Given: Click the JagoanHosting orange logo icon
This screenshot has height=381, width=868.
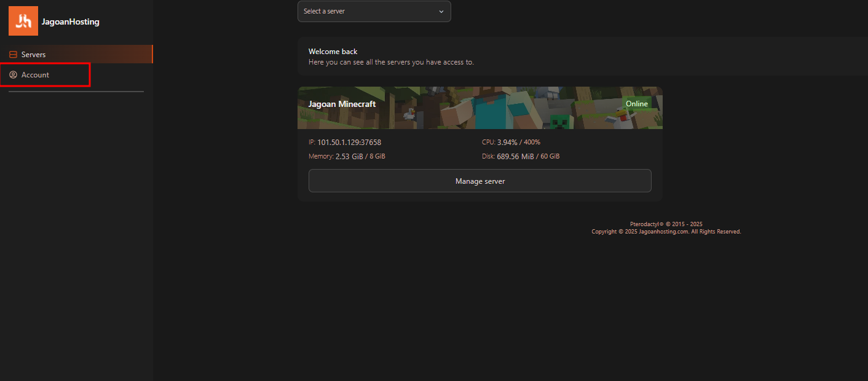Looking at the screenshot, I should click(23, 21).
